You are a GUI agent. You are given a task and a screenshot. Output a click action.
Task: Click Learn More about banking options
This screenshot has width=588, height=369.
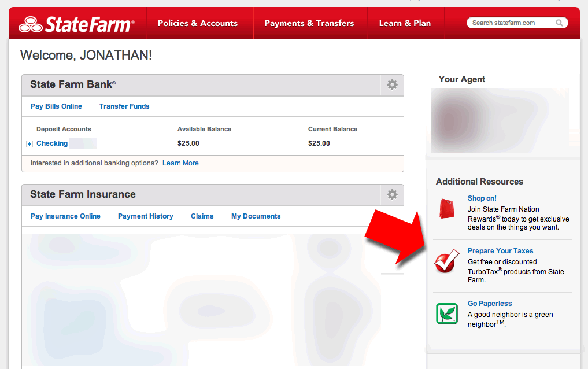click(x=180, y=163)
